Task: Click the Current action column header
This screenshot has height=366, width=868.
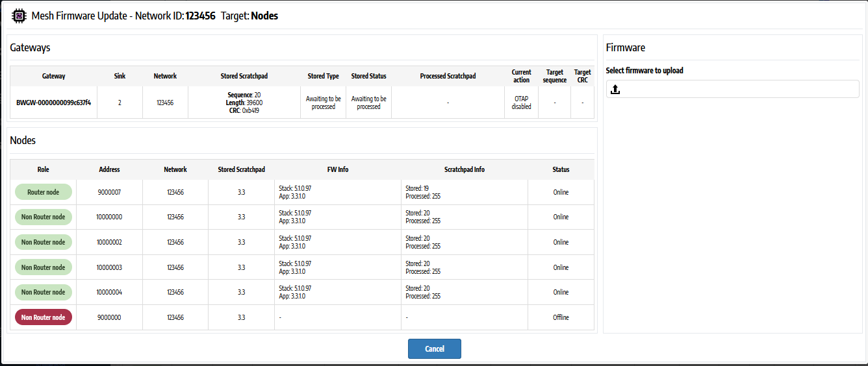Action: coord(521,76)
